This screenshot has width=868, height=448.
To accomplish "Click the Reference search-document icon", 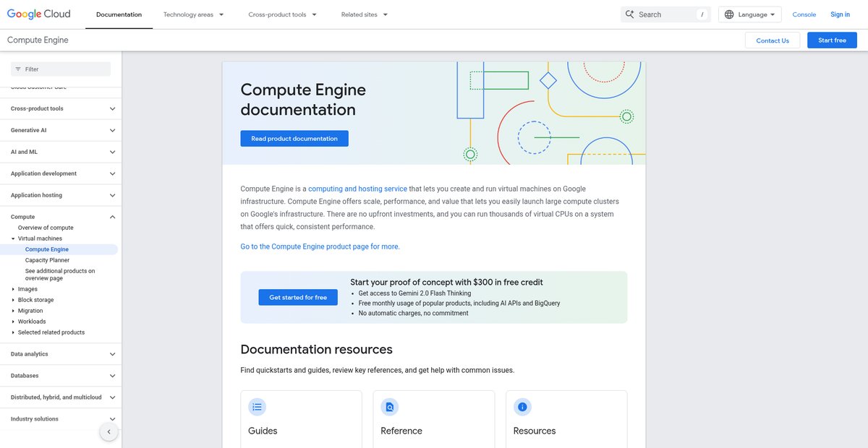I will pyautogui.click(x=390, y=407).
